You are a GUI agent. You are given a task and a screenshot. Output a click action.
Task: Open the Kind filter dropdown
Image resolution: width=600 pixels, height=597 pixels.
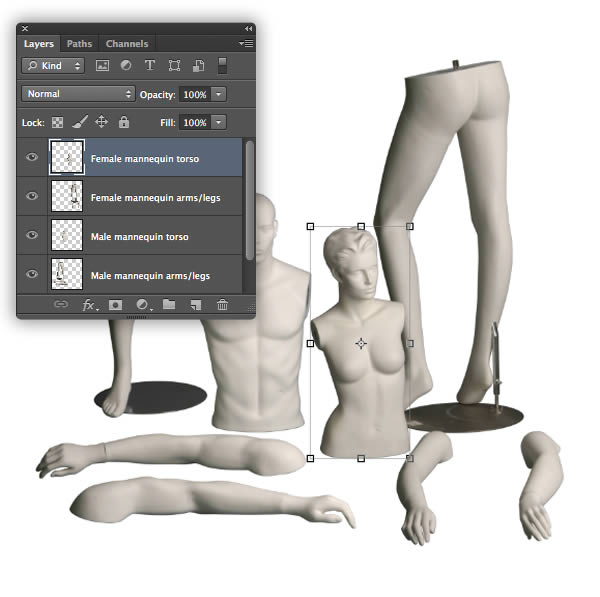pyautogui.click(x=53, y=66)
